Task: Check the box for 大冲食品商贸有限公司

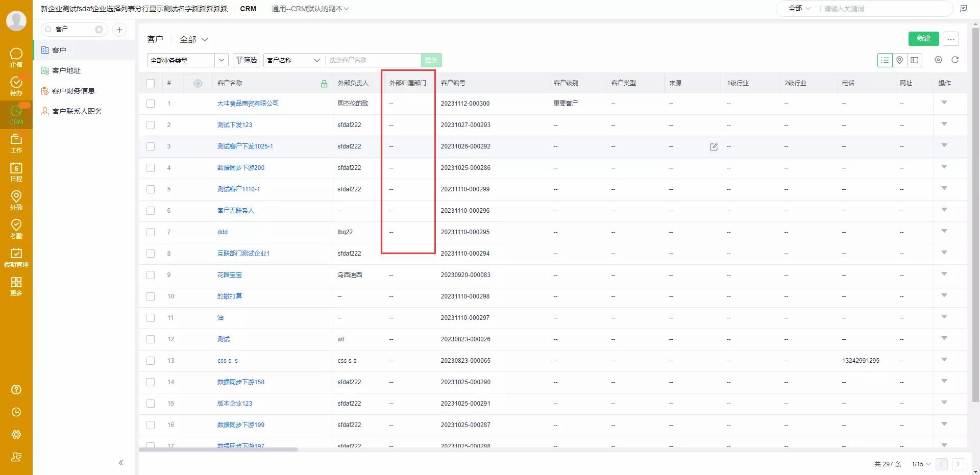Action: pos(151,104)
